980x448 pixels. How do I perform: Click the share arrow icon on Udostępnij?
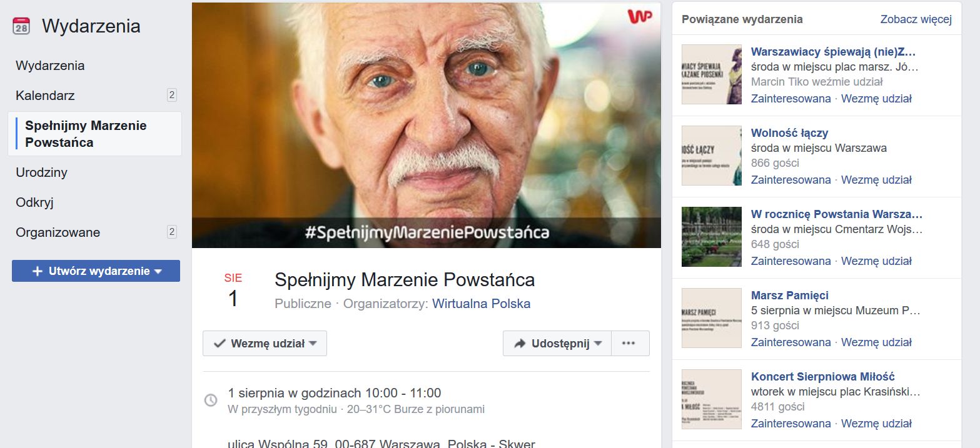click(x=520, y=344)
